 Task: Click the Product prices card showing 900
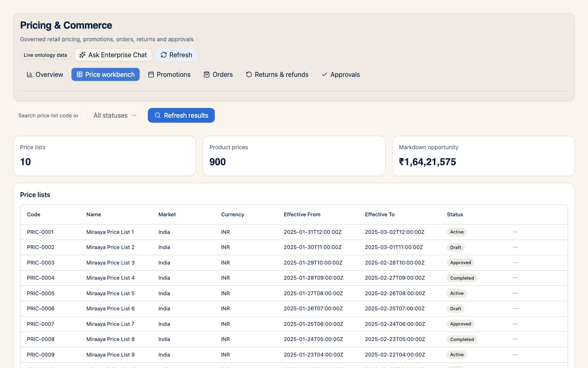point(294,156)
